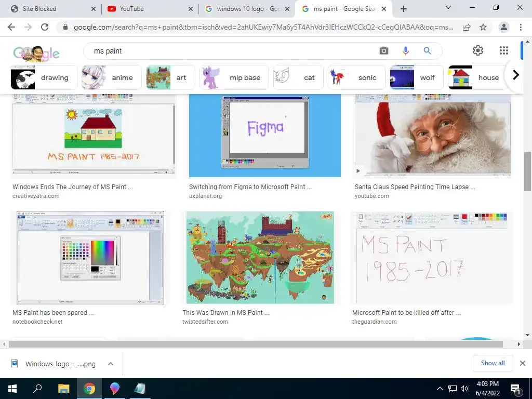The height and width of the screenshot is (399, 532).
Task: Open the Chrome profile avatar
Action: tap(504, 27)
